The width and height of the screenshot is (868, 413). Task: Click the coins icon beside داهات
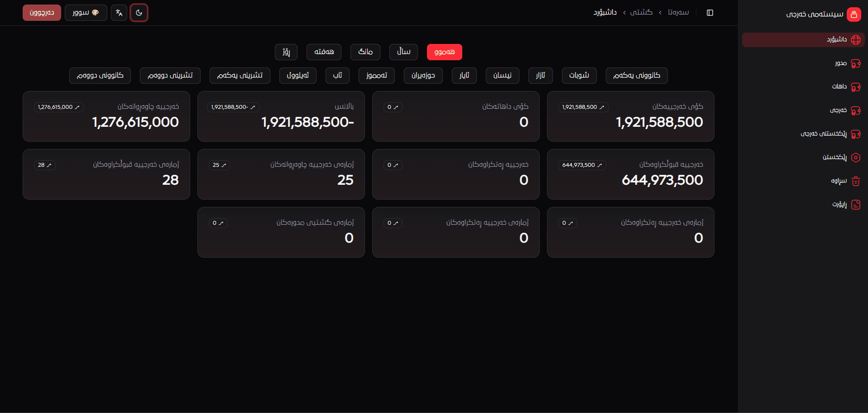click(x=855, y=87)
